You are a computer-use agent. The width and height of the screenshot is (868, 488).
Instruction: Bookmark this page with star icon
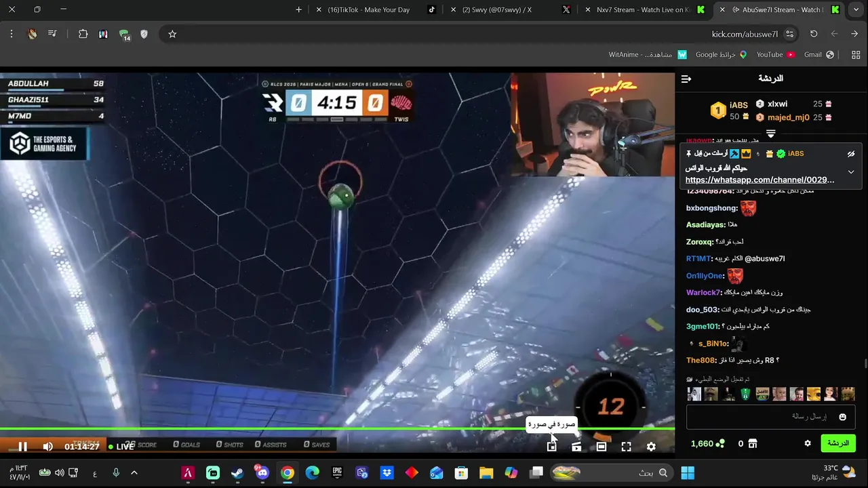pos(172,34)
